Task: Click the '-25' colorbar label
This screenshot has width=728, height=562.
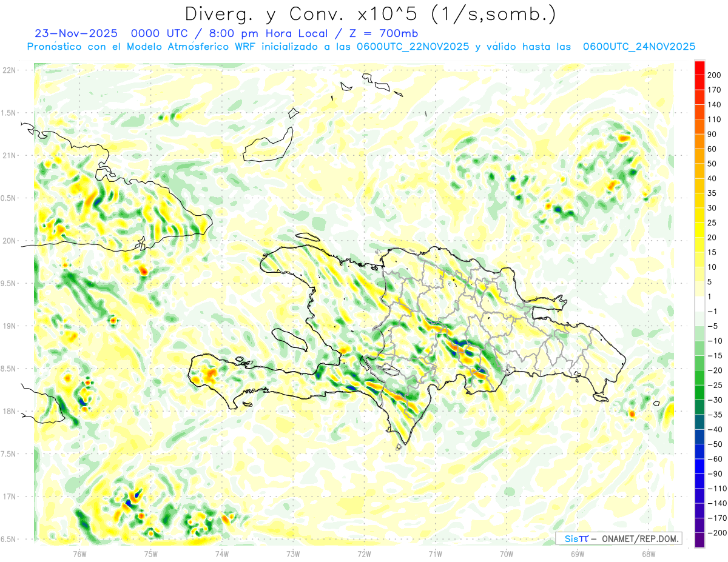Action: pyautogui.click(x=714, y=385)
